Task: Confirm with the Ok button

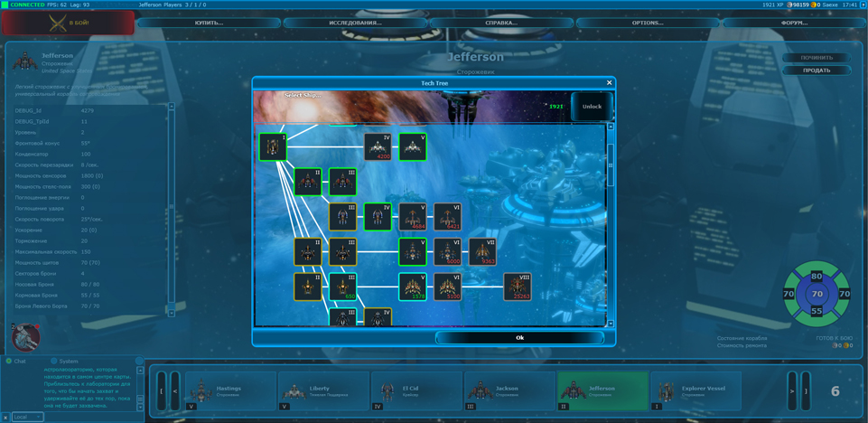Action: coord(519,337)
